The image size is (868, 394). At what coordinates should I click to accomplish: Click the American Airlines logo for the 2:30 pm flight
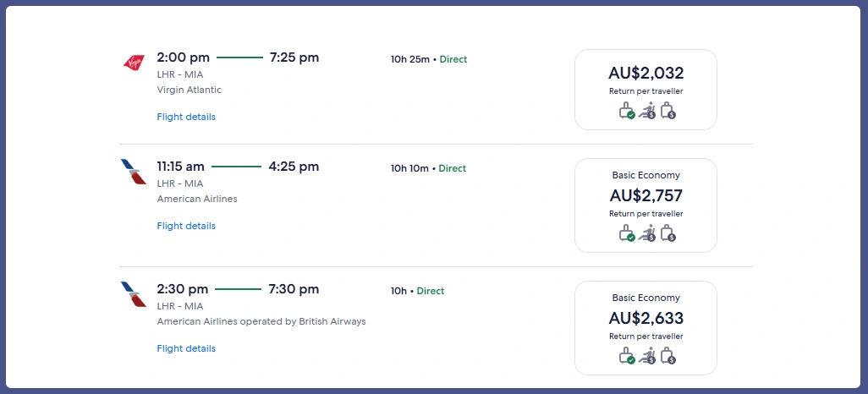coord(134,294)
